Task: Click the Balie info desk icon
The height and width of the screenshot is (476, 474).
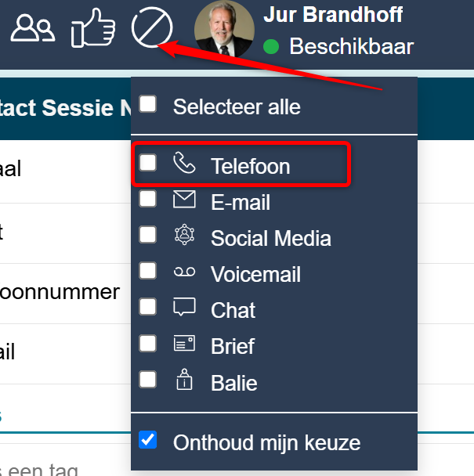Action: pyautogui.click(x=184, y=379)
